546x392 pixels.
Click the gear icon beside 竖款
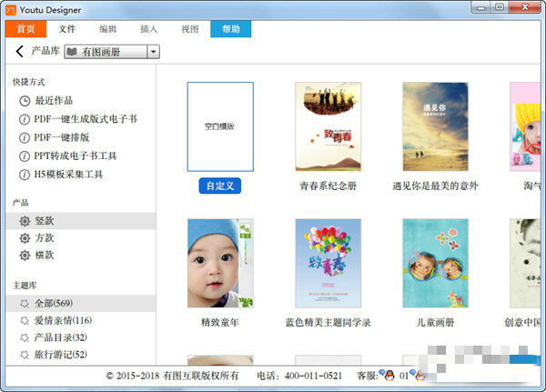coord(25,221)
